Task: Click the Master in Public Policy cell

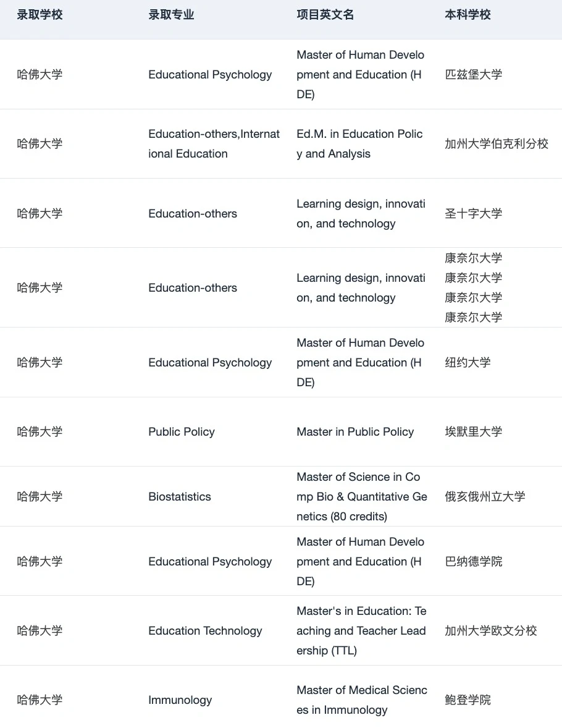Action: click(x=355, y=432)
